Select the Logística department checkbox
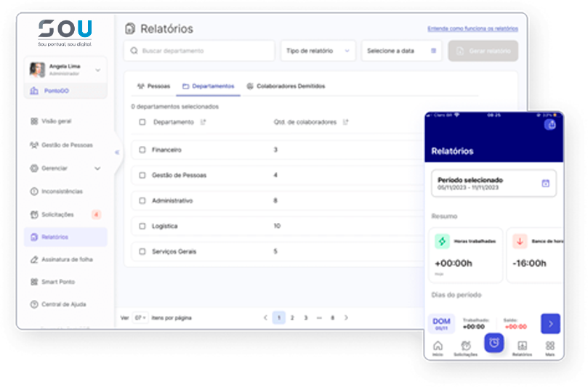This screenshot has height=387, width=588. click(142, 226)
